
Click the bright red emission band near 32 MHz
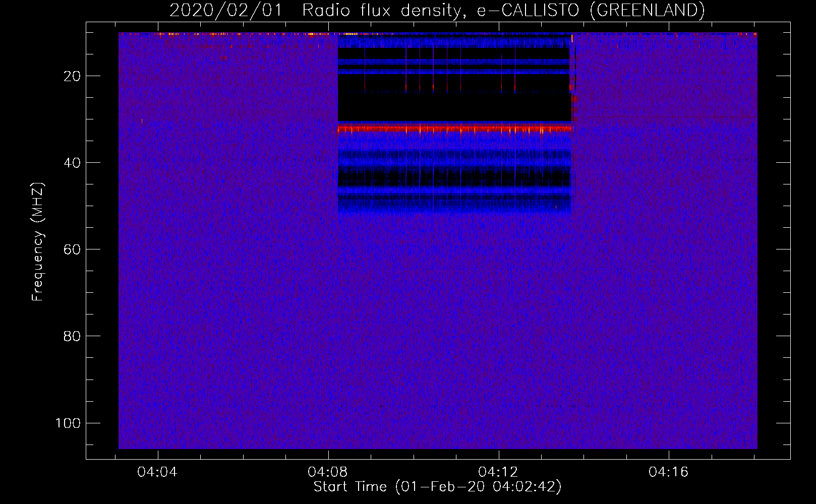[455, 130]
